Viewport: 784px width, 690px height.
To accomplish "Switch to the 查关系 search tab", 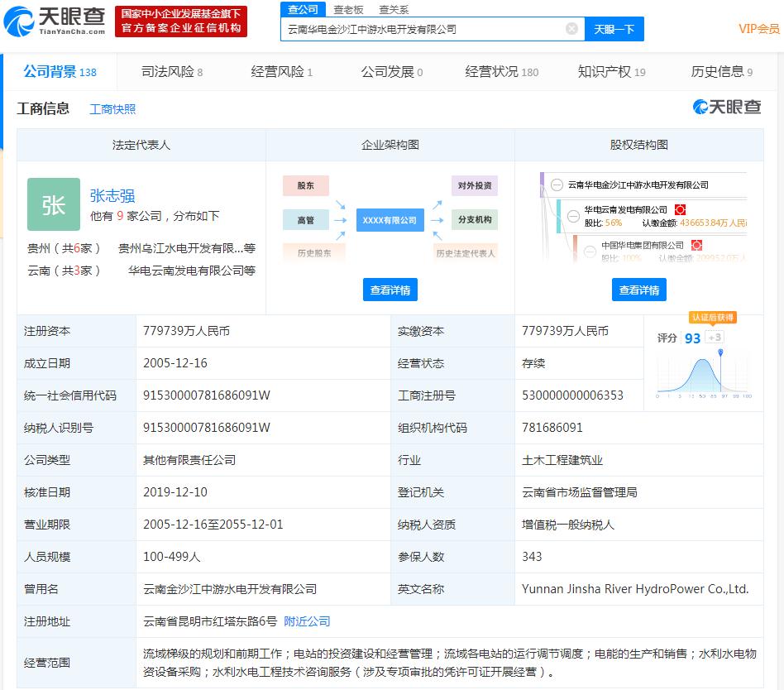I will pyautogui.click(x=394, y=9).
